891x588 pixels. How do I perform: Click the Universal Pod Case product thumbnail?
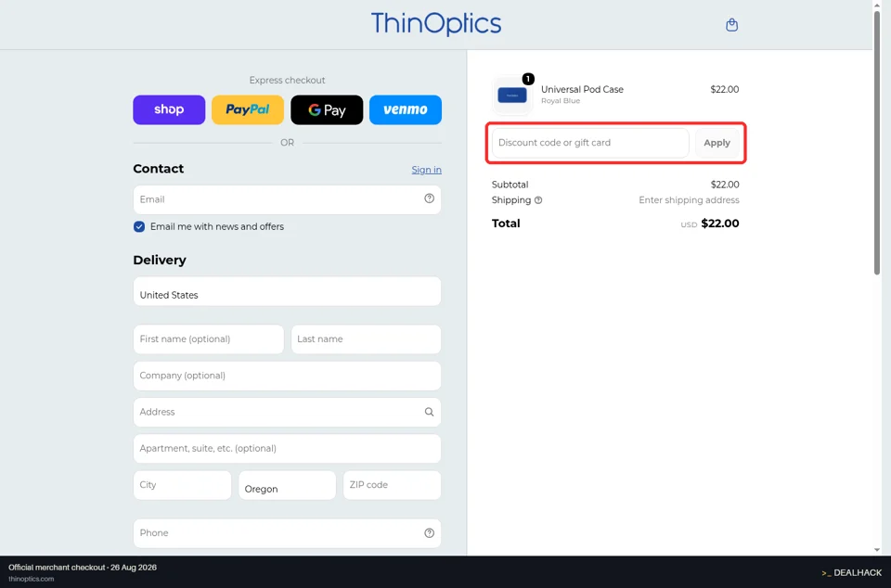[512, 95]
